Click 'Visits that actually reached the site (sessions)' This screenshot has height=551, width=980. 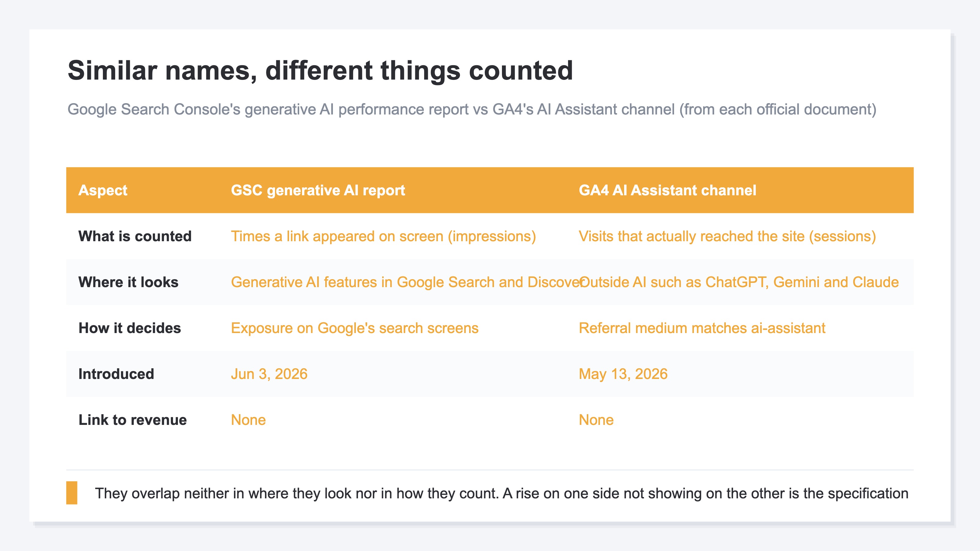(727, 237)
